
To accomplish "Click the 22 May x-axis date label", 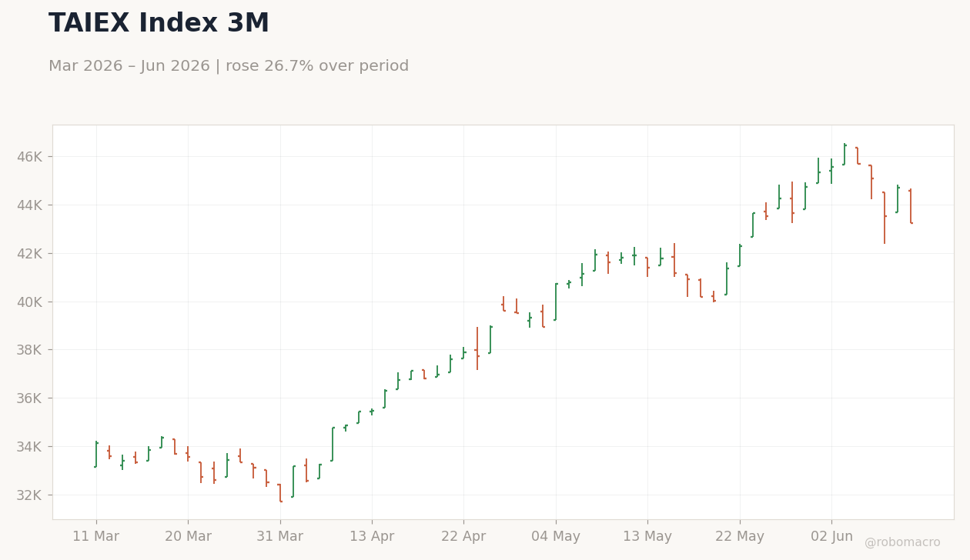I will [x=740, y=537].
